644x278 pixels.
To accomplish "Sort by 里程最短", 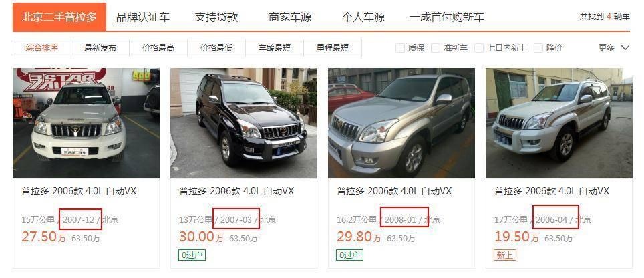I will pyautogui.click(x=333, y=48).
